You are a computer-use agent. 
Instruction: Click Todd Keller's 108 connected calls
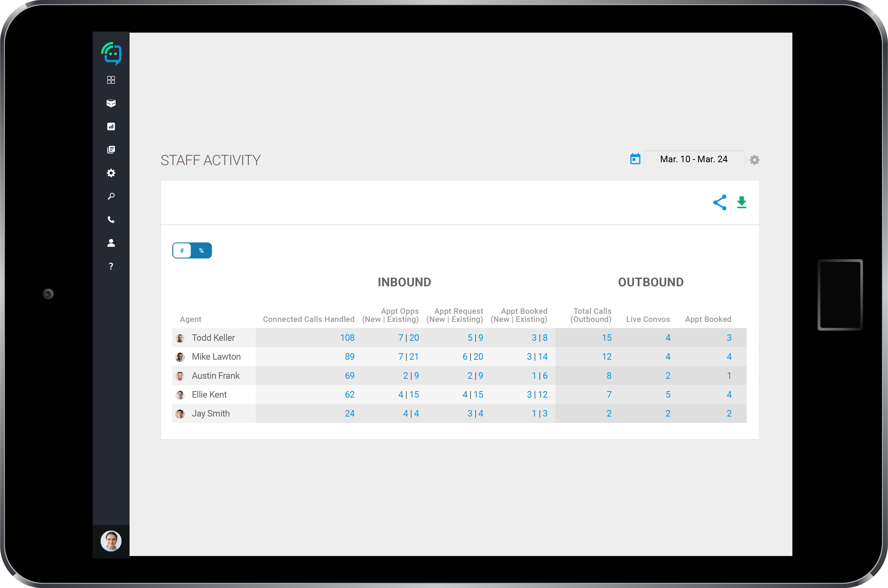point(347,338)
